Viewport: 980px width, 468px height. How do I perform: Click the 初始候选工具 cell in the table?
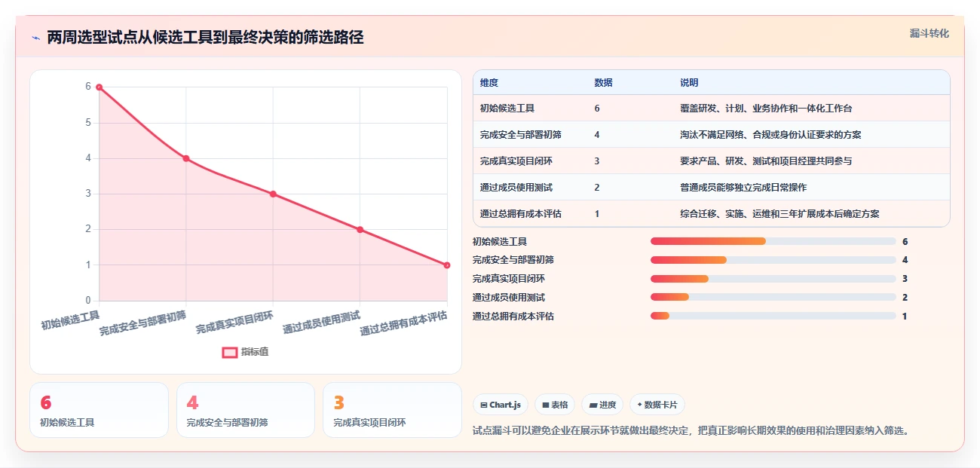[x=507, y=109]
